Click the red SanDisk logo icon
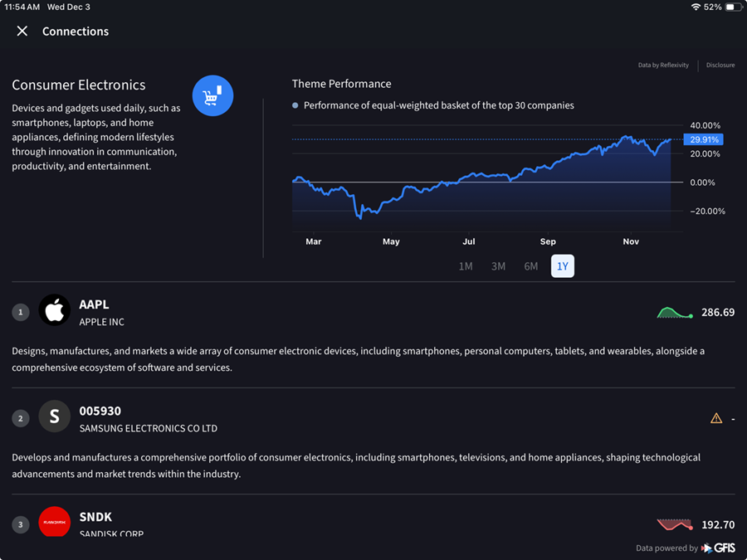Viewport: 747px width, 560px height. (54, 523)
